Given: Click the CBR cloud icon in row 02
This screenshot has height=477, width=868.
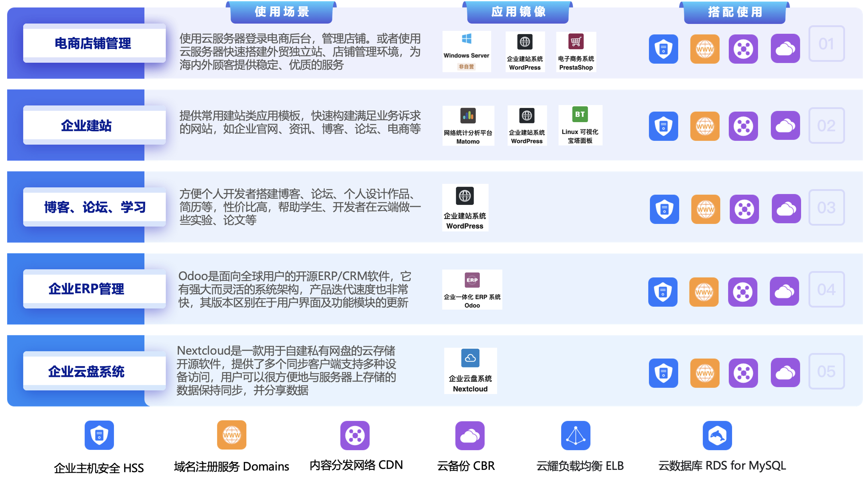Looking at the screenshot, I should click(x=785, y=125).
